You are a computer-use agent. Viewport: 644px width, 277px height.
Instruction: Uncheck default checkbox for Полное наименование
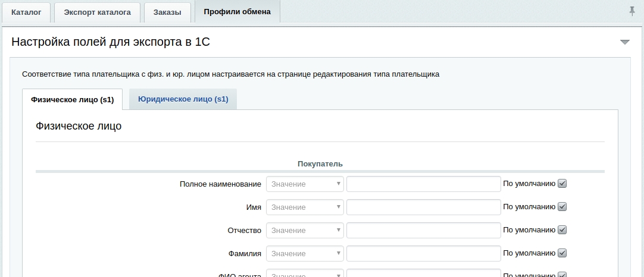(562, 184)
